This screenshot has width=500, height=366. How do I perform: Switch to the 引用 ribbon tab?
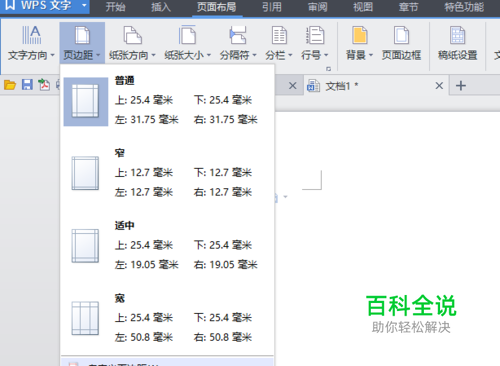click(x=272, y=7)
